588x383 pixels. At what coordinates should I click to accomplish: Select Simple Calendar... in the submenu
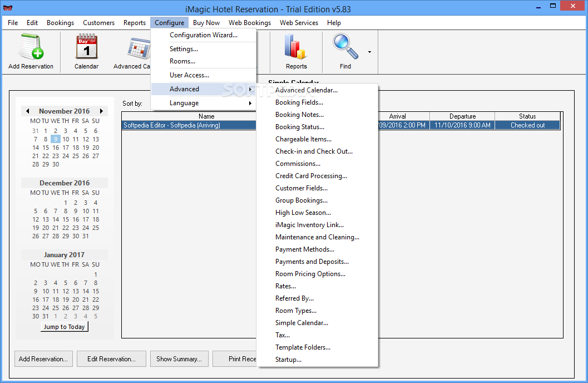(317, 323)
